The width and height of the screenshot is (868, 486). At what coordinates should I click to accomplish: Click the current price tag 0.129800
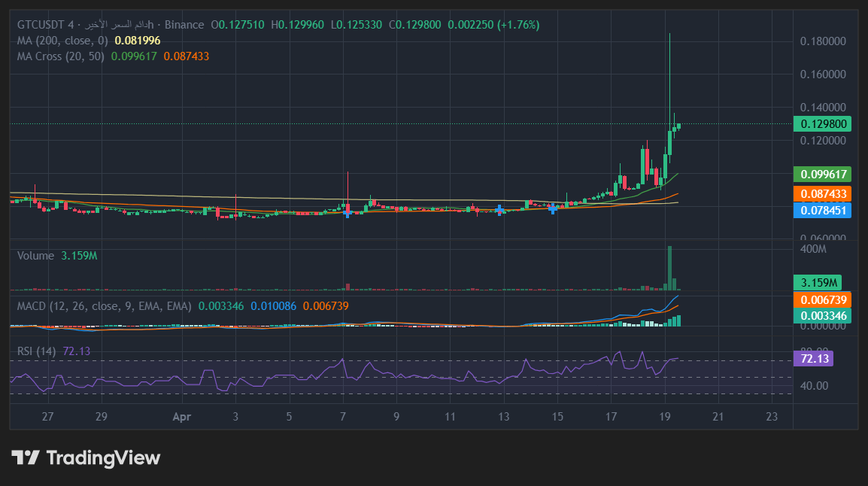point(822,124)
